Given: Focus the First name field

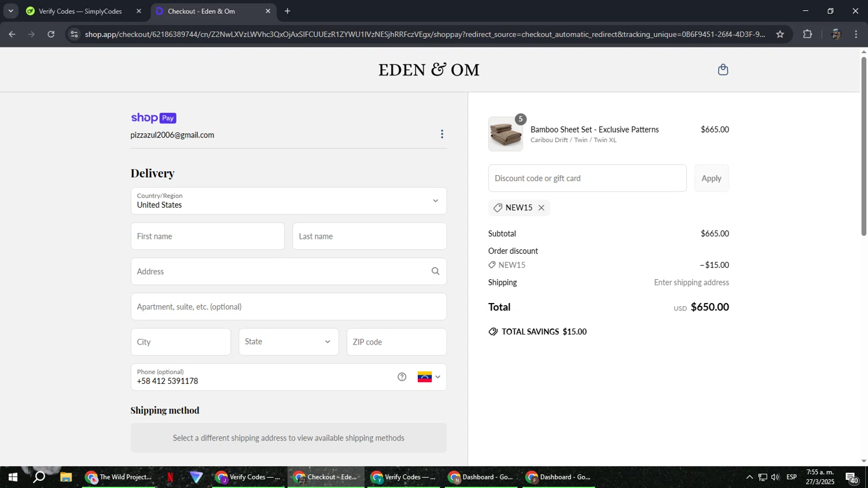Looking at the screenshot, I should click(x=208, y=236).
